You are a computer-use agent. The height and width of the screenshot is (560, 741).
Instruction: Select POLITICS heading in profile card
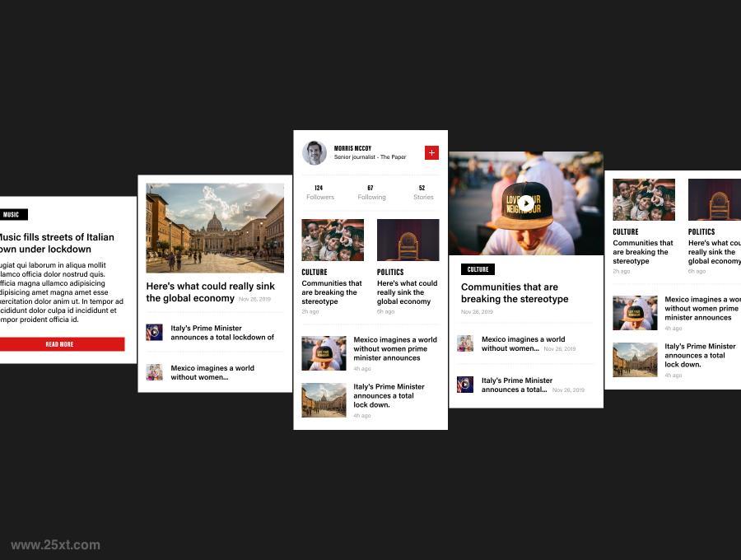pos(390,273)
